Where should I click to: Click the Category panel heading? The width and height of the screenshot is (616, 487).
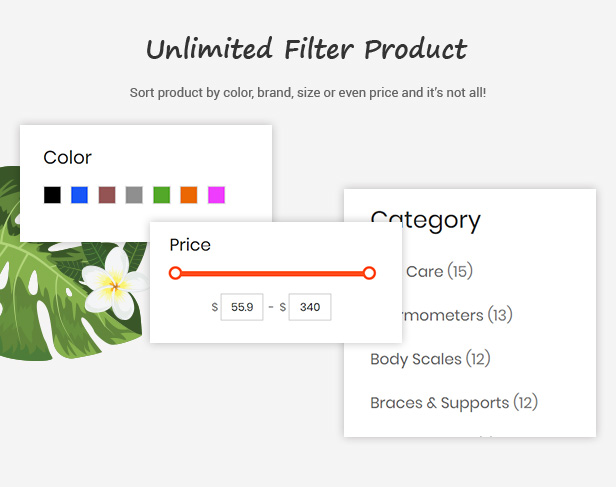click(x=425, y=221)
